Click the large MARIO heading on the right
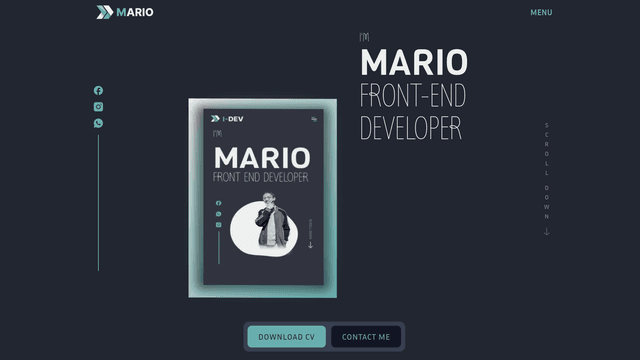The height and width of the screenshot is (360, 640). (x=414, y=62)
